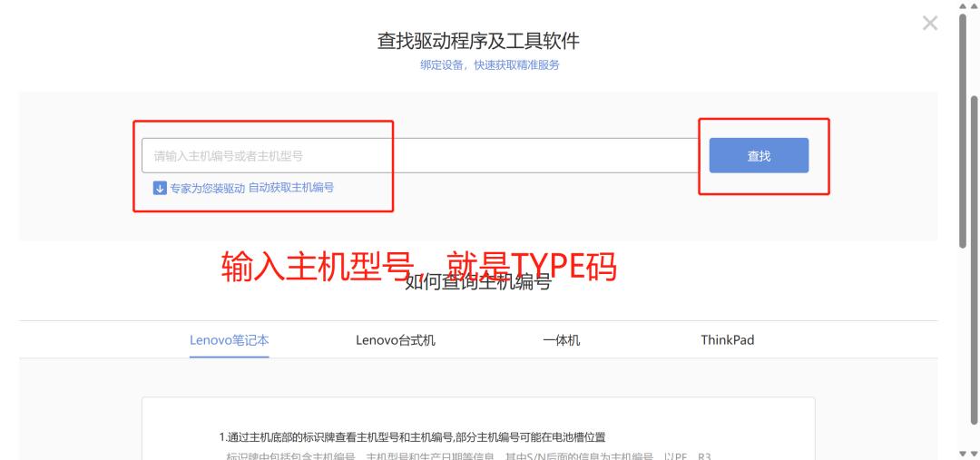
Task: Switch to the Lenovo台式机 tab
Action: (x=396, y=340)
